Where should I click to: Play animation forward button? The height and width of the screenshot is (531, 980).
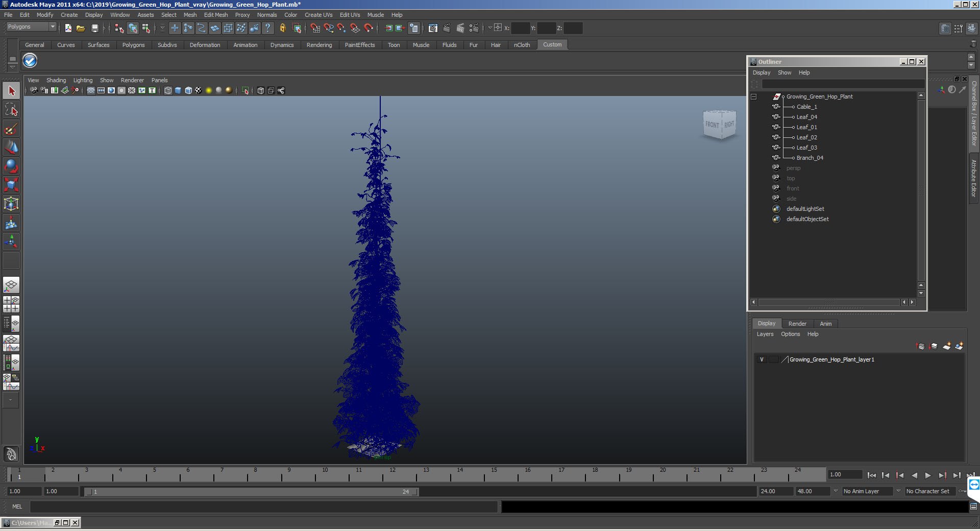click(928, 475)
